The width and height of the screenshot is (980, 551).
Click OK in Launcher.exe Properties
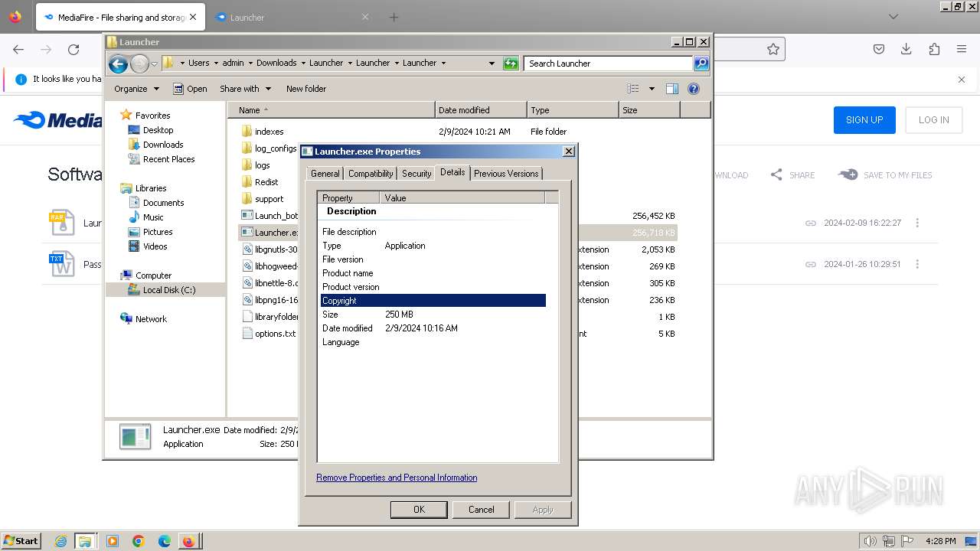[419, 510]
